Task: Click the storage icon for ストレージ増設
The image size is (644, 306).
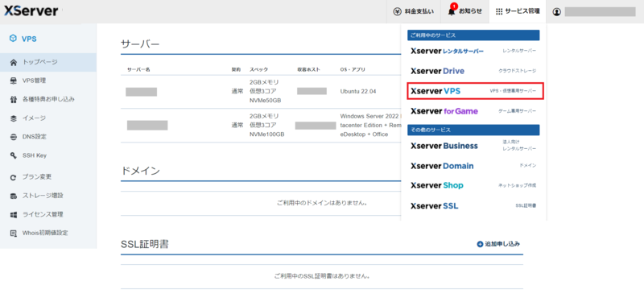Action: 14,196
